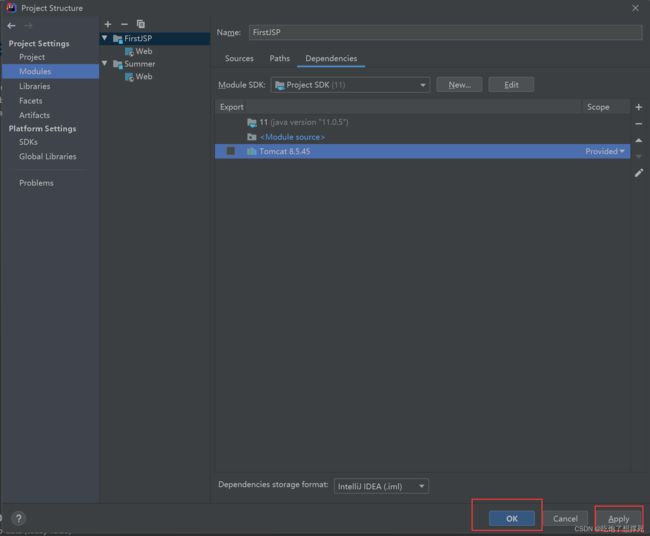Click the IntelliJ IDEA logo in title bar
Screen dimensions: 650x536
[11, 7]
